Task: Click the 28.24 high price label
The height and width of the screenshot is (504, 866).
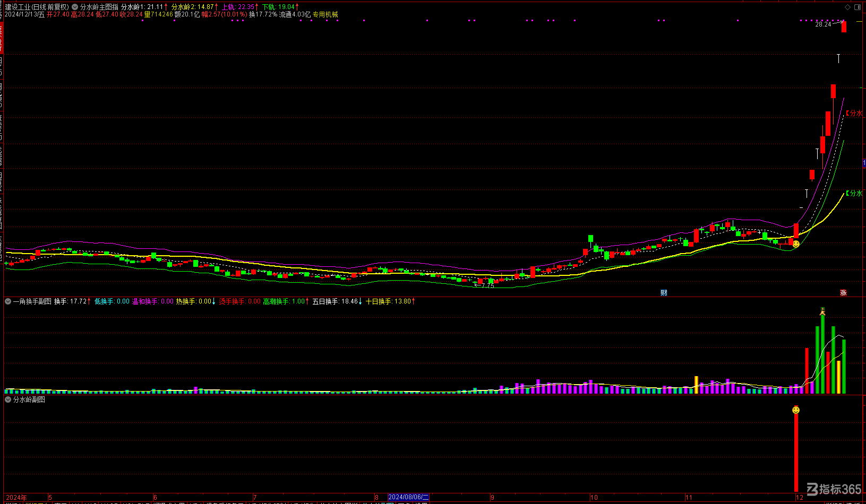Action: pos(823,24)
